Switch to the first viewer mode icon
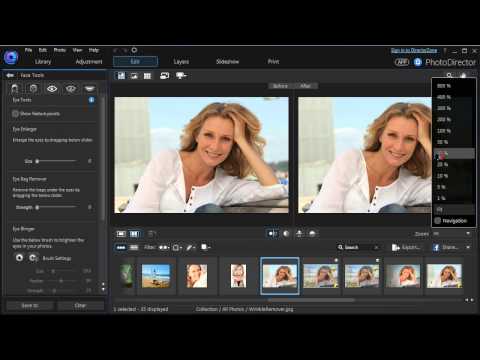Screen dimensions: 480x360 [x=121, y=76]
